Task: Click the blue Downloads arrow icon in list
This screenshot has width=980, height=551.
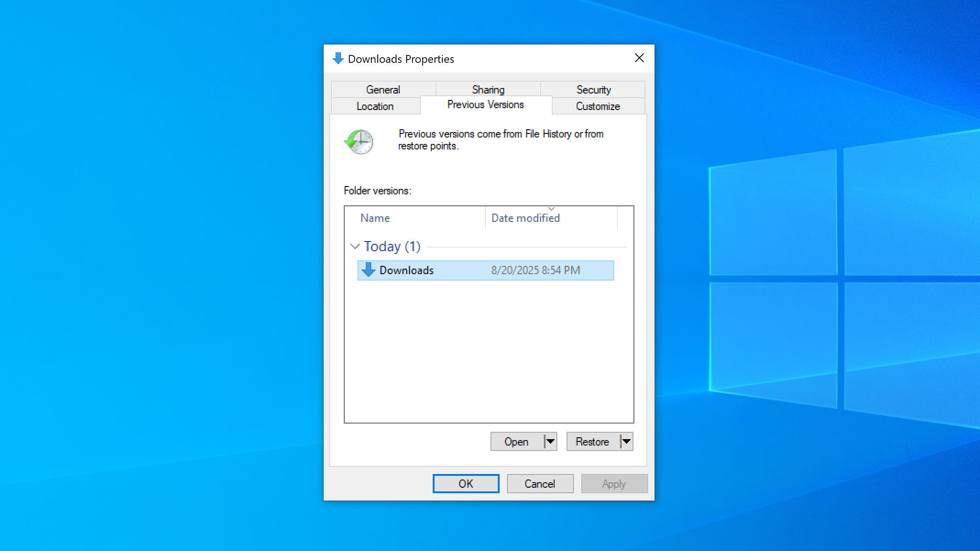Action: click(x=369, y=270)
